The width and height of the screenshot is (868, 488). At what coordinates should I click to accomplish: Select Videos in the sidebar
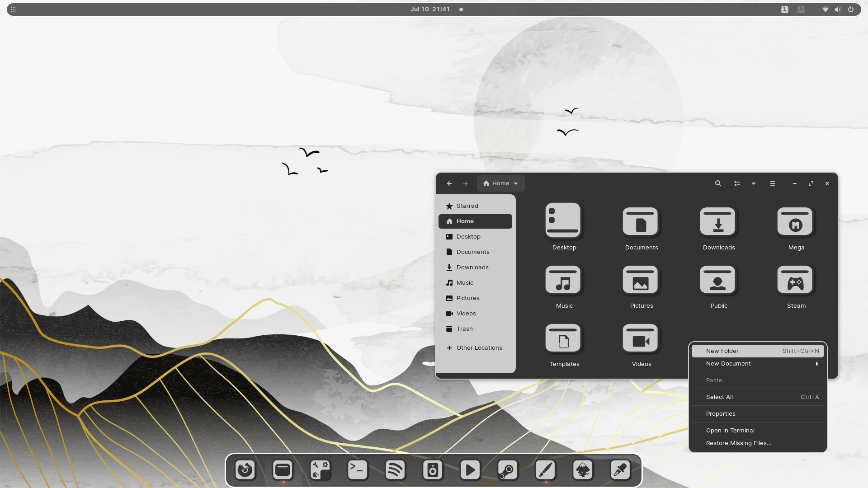coord(475,314)
